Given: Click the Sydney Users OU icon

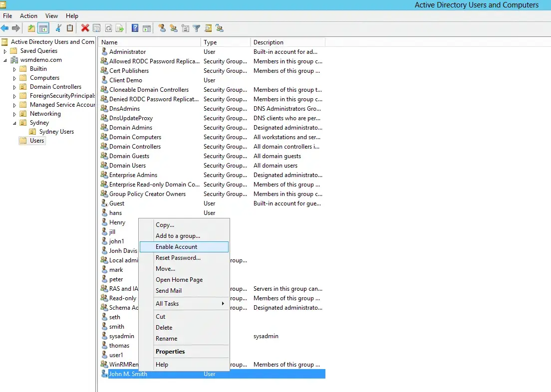Looking at the screenshot, I should click(x=32, y=132).
